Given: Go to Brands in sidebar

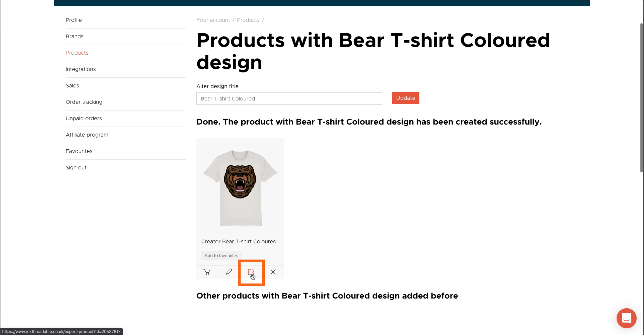Looking at the screenshot, I should click(74, 36).
